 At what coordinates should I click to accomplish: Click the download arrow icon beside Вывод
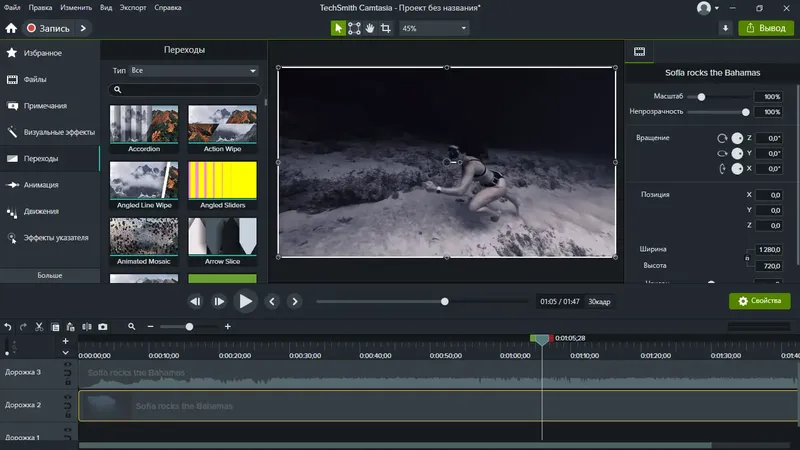point(727,28)
